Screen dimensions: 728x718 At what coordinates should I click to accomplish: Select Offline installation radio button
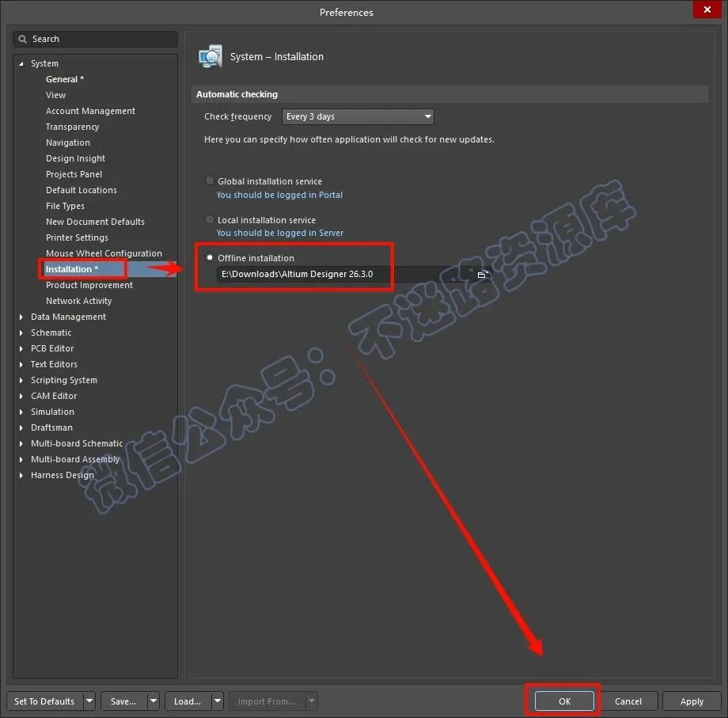click(210, 257)
